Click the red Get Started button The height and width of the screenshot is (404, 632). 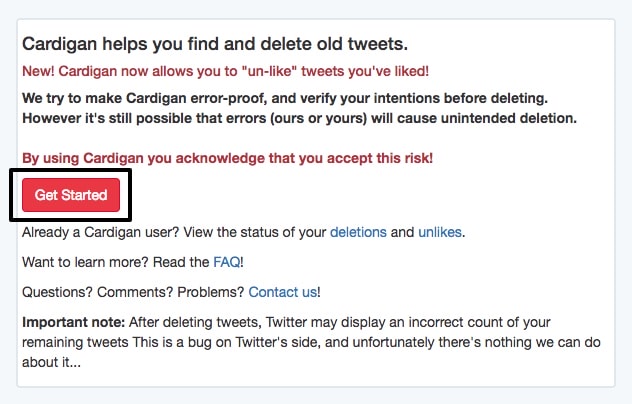pyautogui.click(x=70, y=195)
